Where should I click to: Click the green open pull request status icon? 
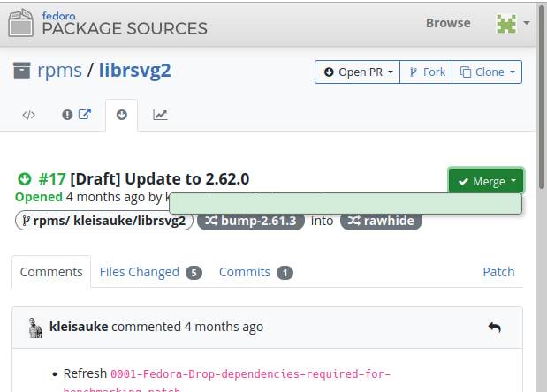[25, 179]
